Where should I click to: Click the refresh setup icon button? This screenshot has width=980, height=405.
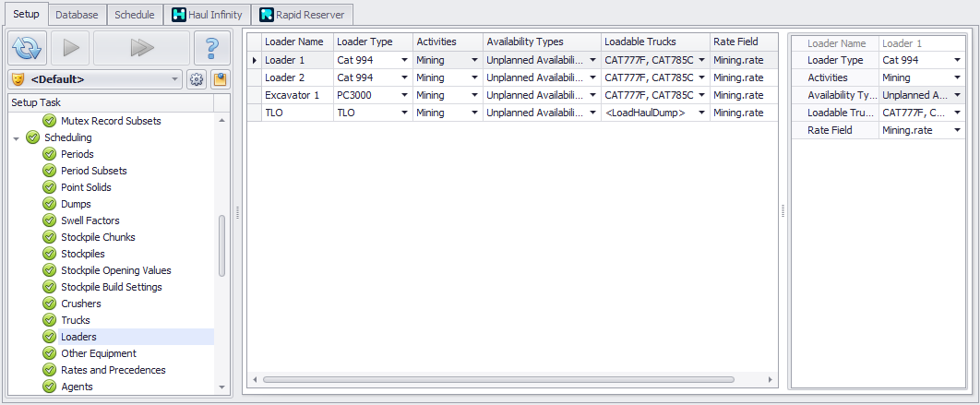pyautogui.click(x=27, y=47)
